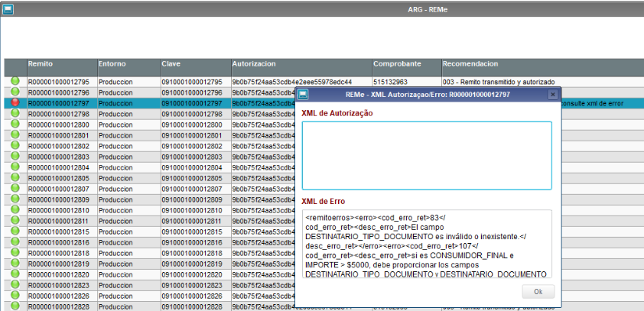Select remito cell R000001000012826
This screenshot has height=311, width=644.
tap(62, 296)
